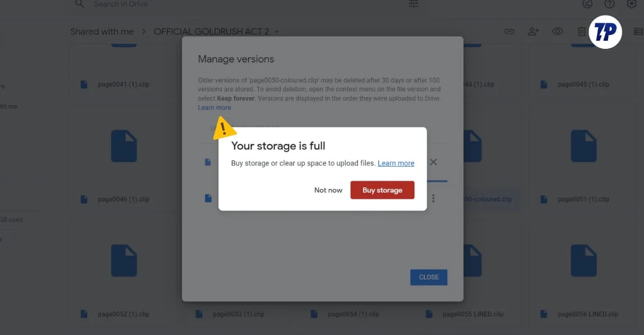Open the OFFICIAL GOLDRUSH ACT 2 dropdown arrow
This screenshot has width=644, height=335.
click(x=277, y=32)
